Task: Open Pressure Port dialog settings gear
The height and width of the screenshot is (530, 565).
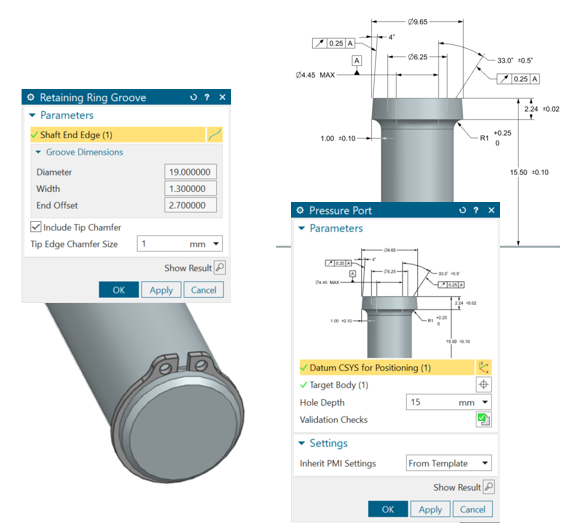Action: [x=300, y=210]
